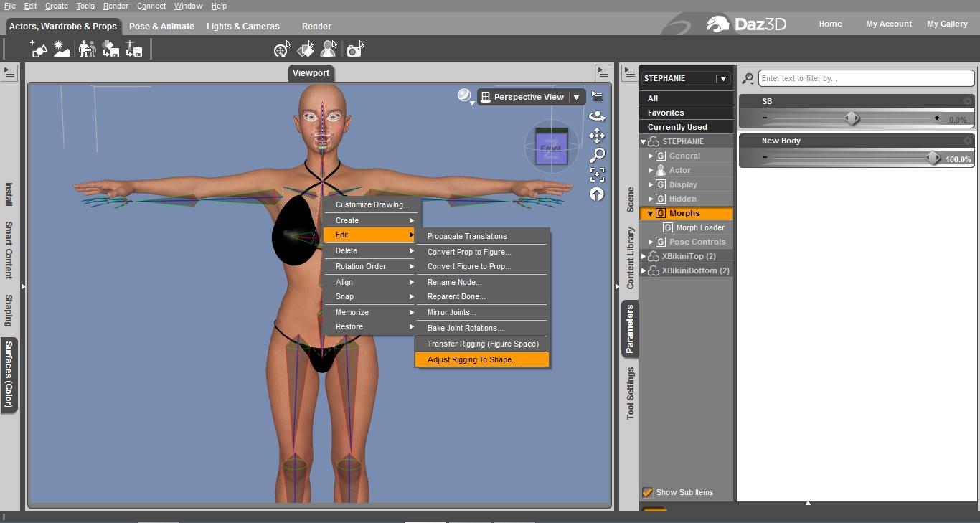Click the reset camera arrow icon

[x=597, y=194]
